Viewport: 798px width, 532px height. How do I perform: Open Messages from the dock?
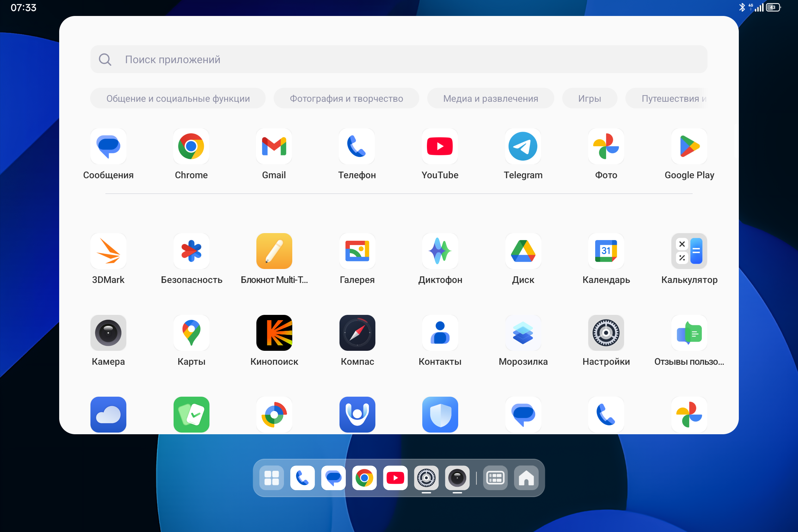[333, 478]
